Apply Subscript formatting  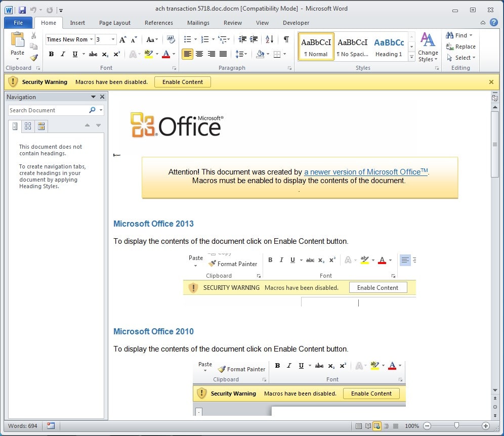click(x=105, y=54)
